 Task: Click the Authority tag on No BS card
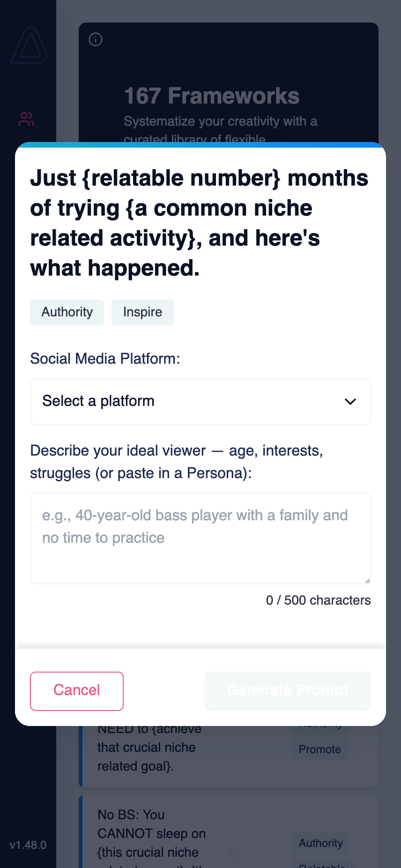click(x=321, y=843)
